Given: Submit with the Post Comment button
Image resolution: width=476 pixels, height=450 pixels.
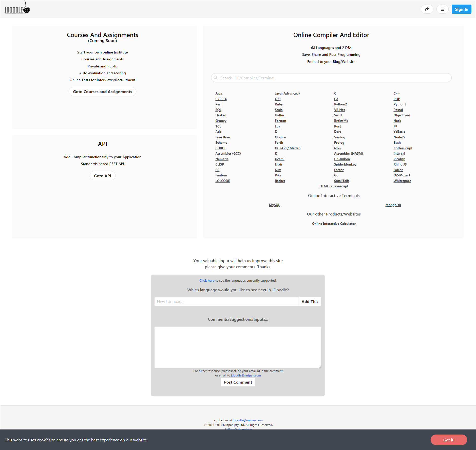Looking at the screenshot, I should (x=238, y=382).
